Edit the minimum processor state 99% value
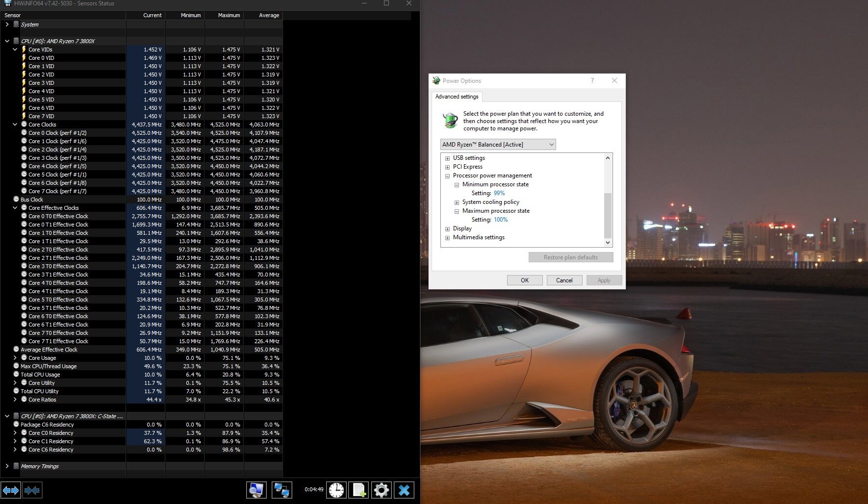The height and width of the screenshot is (504, 868). [x=499, y=193]
